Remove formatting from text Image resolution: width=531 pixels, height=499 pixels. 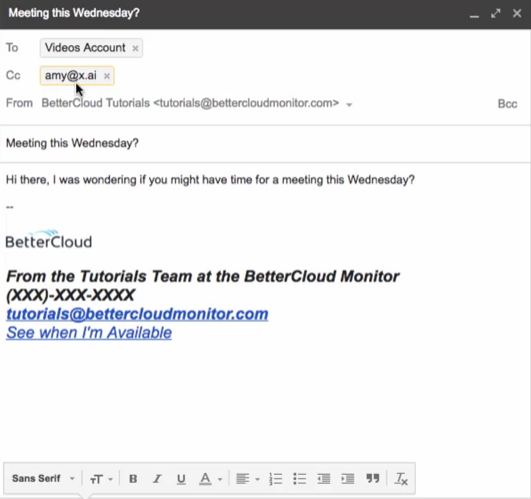click(401, 479)
